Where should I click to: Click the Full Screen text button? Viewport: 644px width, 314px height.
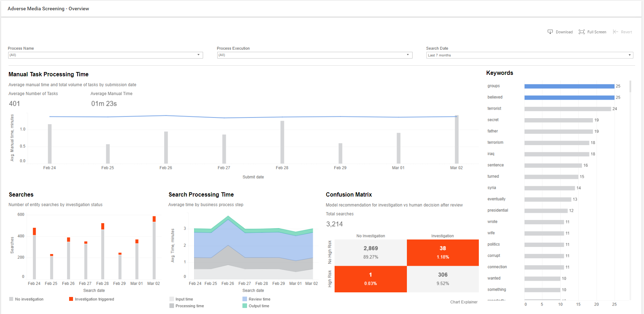(597, 32)
